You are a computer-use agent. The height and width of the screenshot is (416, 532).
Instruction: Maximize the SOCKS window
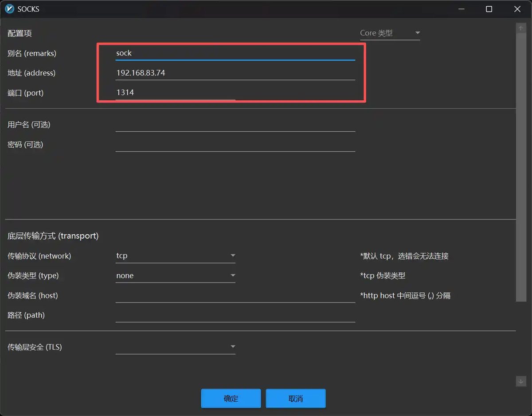pyautogui.click(x=489, y=9)
